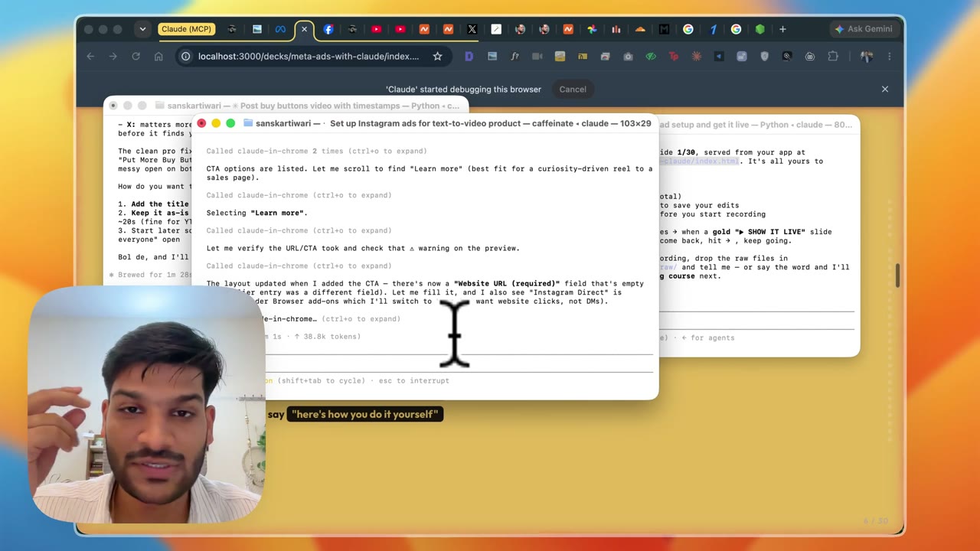Switch to the colorful pinwheel tab
The image size is (980, 551).
coord(592,29)
